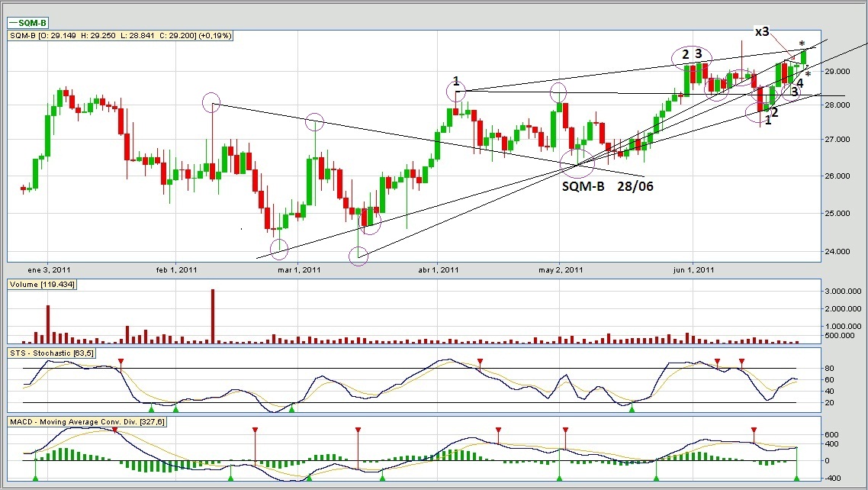The width and height of the screenshot is (868, 490).
Task: Select the Stochastic red sell marker in April
Action: 481,362
